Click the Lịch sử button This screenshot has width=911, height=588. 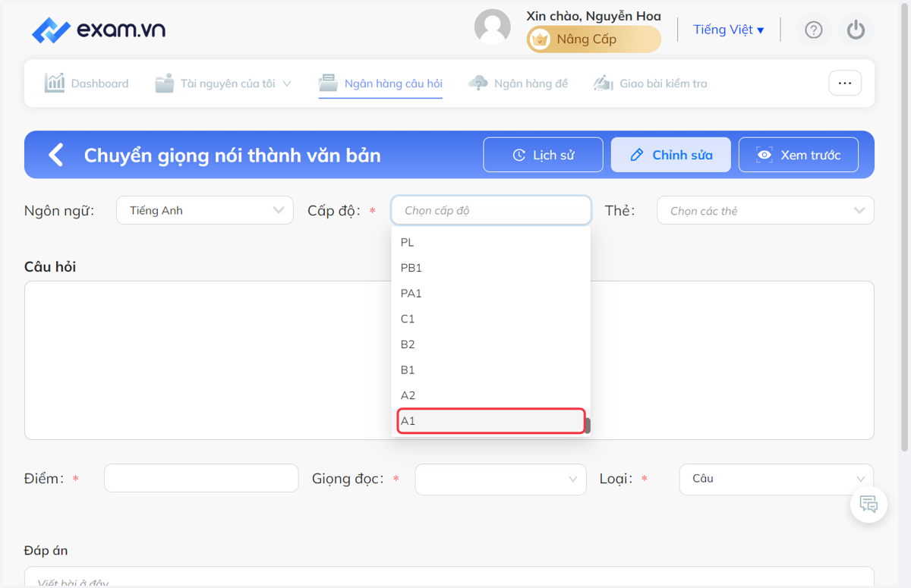(x=544, y=155)
